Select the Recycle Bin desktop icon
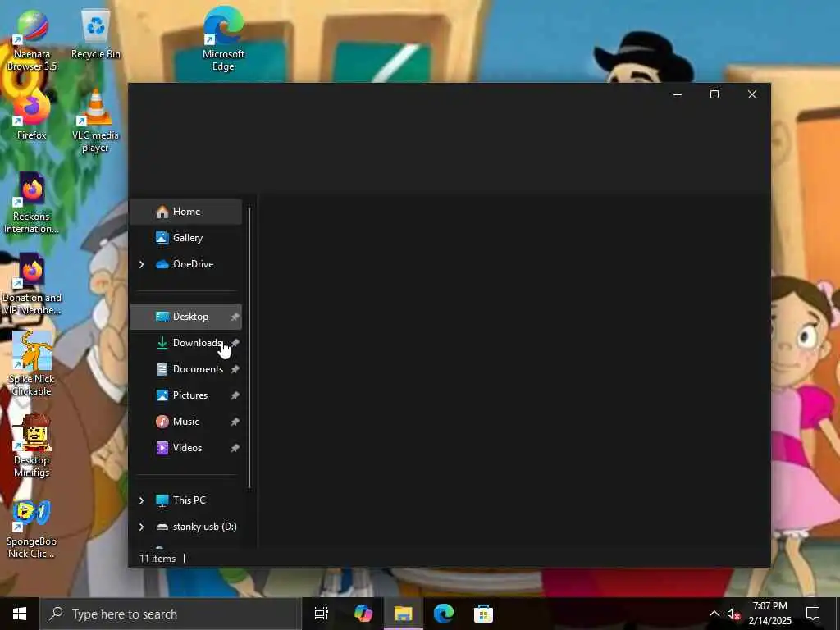The width and height of the screenshot is (840, 630). [x=95, y=35]
